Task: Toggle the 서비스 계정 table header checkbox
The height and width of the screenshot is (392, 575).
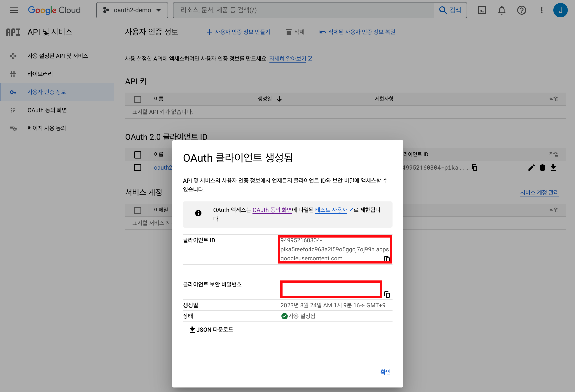Action: pyautogui.click(x=138, y=210)
